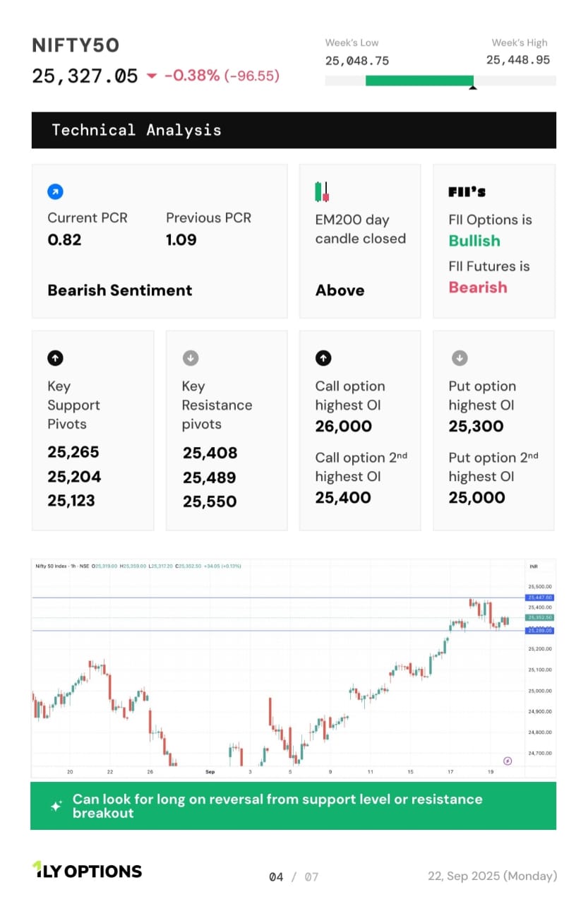Image resolution: width=588 pixels, height=904 pixels.
Task: Click the green long-on-reversal recommendation banner
Action: pyautogui.click(x=294, y=806)
